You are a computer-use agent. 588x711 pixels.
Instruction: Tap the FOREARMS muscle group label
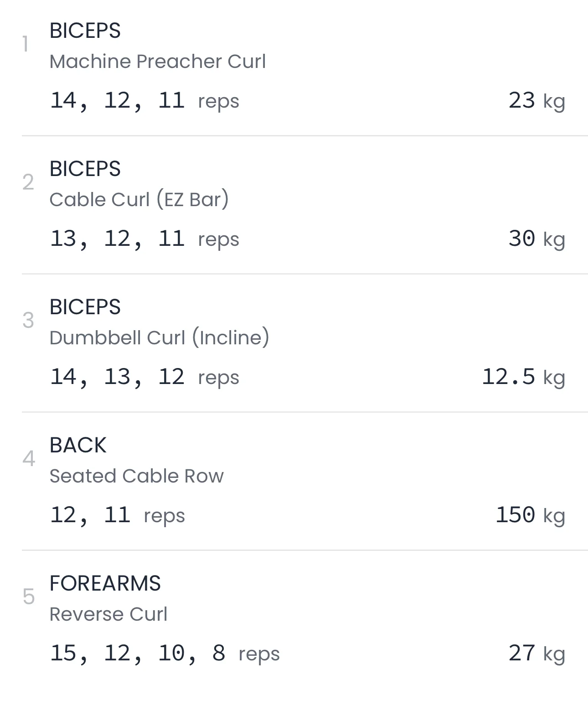[x=105, y=583]
